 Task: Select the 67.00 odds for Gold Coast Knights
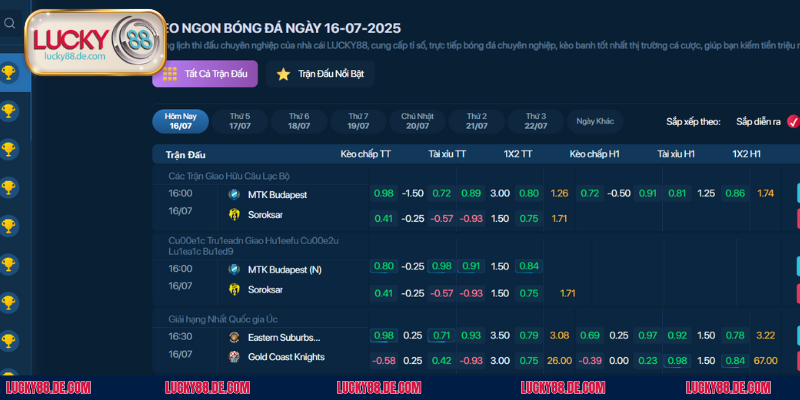(767, 360)
